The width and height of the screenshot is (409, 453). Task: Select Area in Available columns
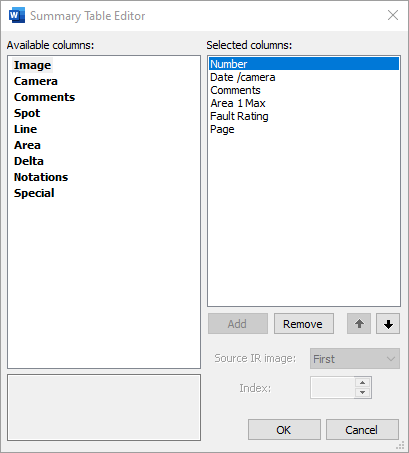coord(27,145)
